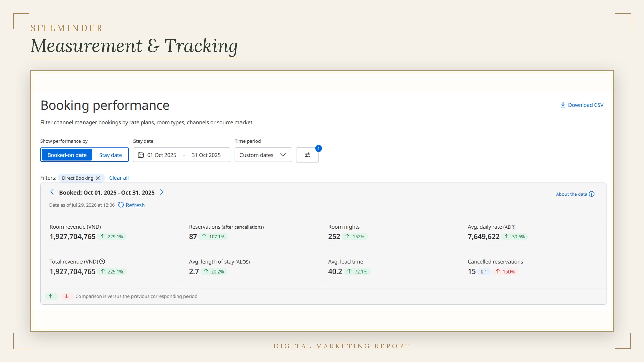Click the Booking performance heading
This screenshot has width=644, height=362.
pyautogui.click(x=105, y=105)
